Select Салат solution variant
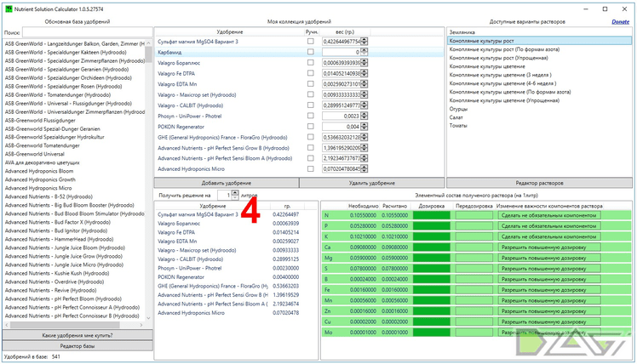 tap(456, 117)
